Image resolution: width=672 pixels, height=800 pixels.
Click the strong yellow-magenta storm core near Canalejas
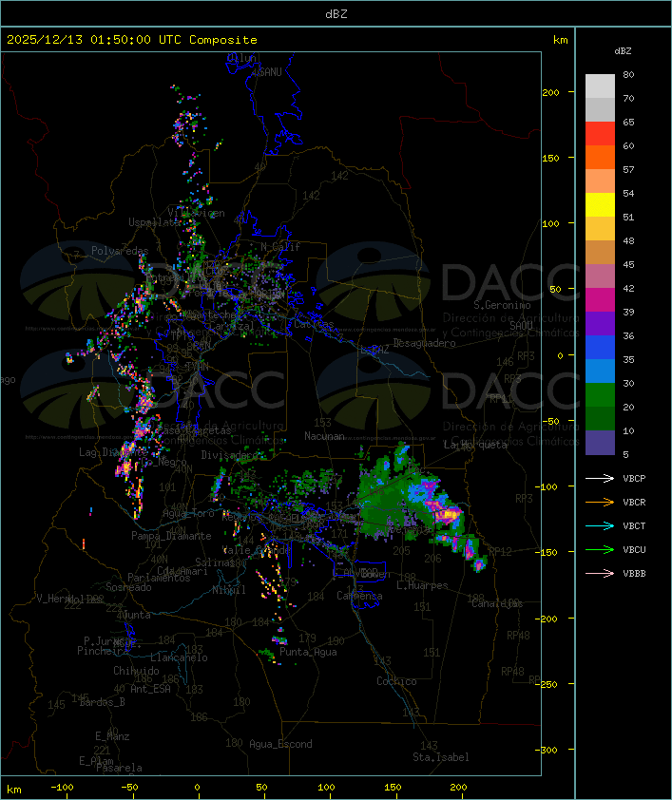[x=448, y=513]
